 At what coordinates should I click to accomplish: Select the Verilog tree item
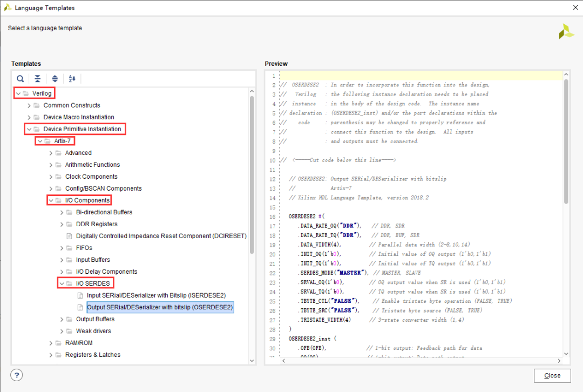[42, 93]
